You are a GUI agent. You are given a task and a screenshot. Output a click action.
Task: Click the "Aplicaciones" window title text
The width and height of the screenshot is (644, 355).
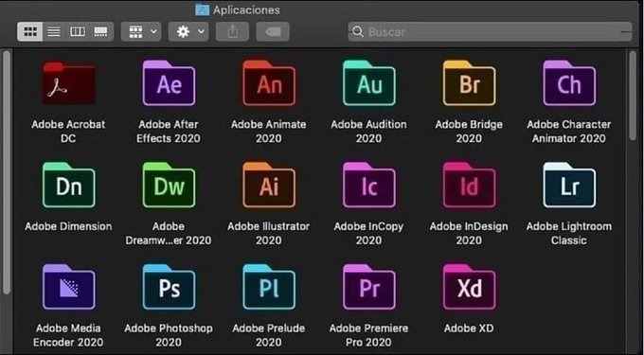click(246, 9)
